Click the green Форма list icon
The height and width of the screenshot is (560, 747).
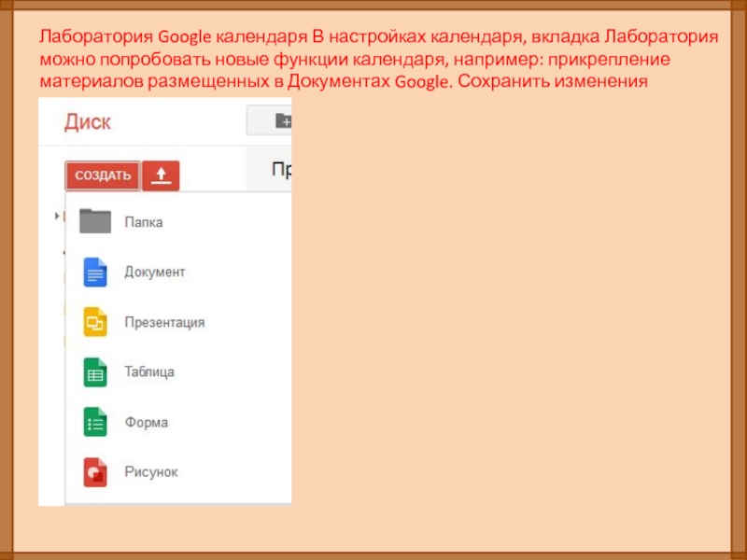pos(95,422)
